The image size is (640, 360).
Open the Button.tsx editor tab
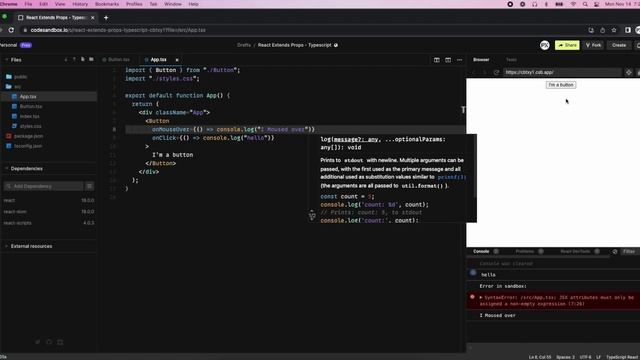coord(116,60)
